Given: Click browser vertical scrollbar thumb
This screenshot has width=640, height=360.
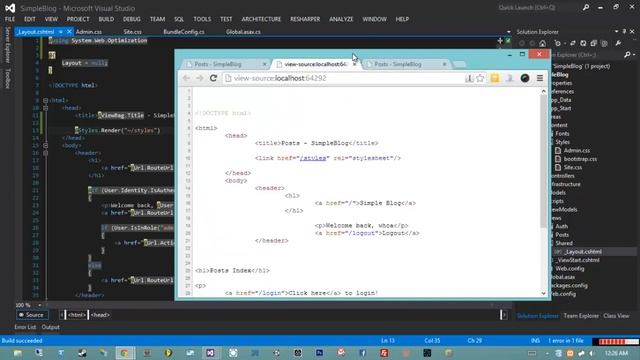Looking at the screenshot, I should 543,161.
